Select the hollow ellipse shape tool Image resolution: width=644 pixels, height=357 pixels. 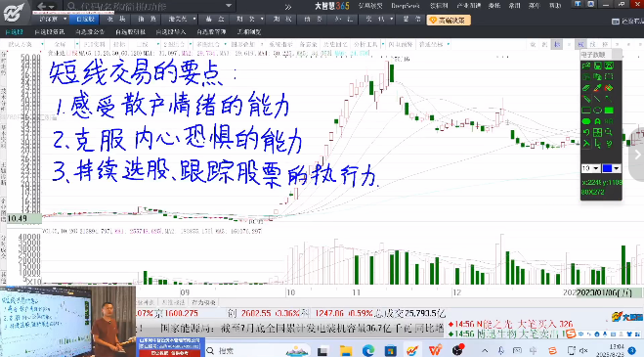pos(598,110)
